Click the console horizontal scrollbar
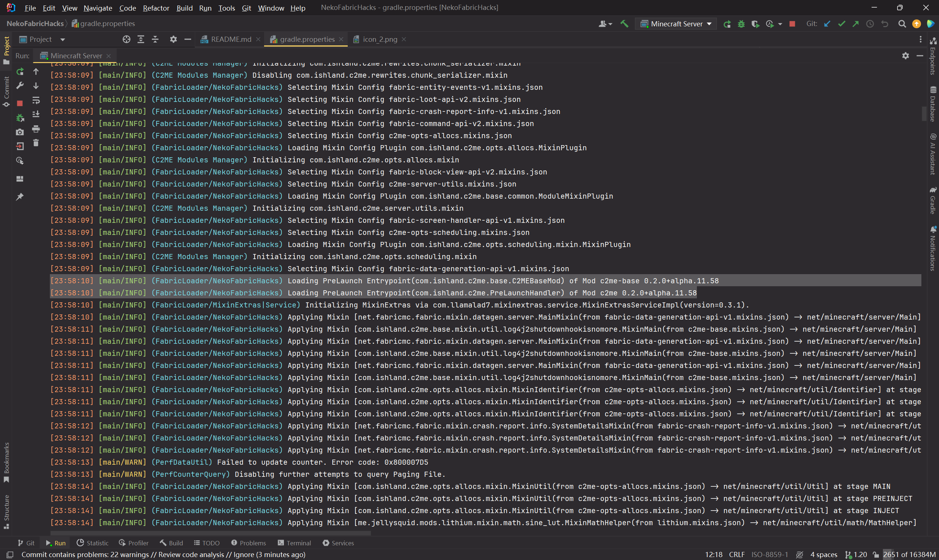The width and height of the screenshot is (939, 560). [210, 533]
